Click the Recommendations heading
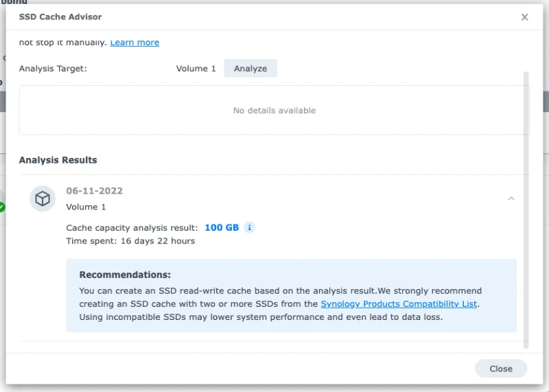Image resolution: width=549 pixels, height=392 pixels. click(x=125, y=275)
